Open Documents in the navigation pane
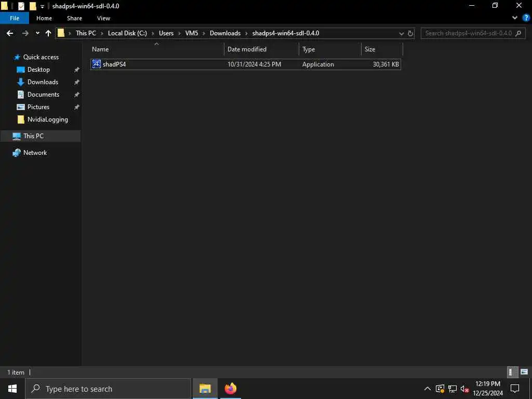The height and width of the screenshot is (399, 532). 43,95
